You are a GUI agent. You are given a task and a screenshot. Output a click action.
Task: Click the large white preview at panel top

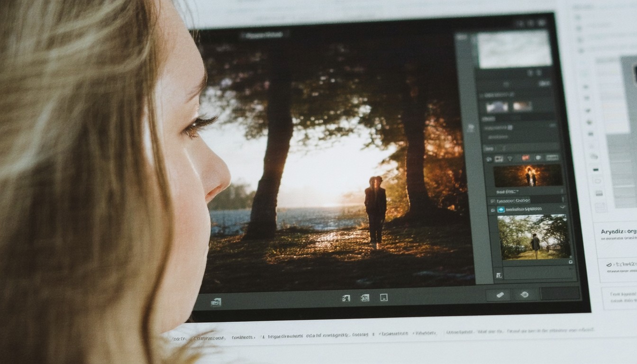click(514, 48)
